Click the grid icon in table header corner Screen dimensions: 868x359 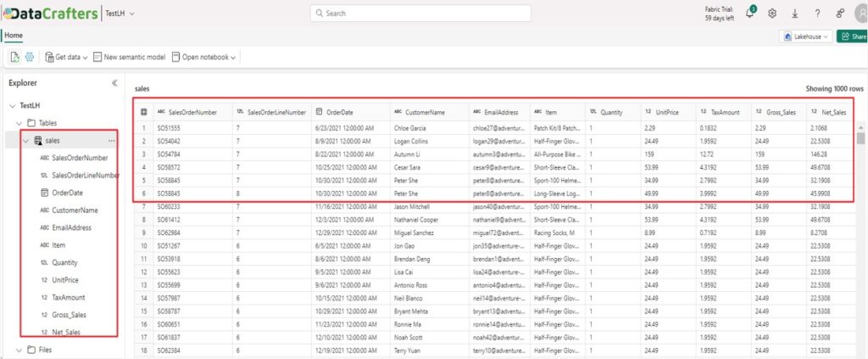(x=143, y=111)
